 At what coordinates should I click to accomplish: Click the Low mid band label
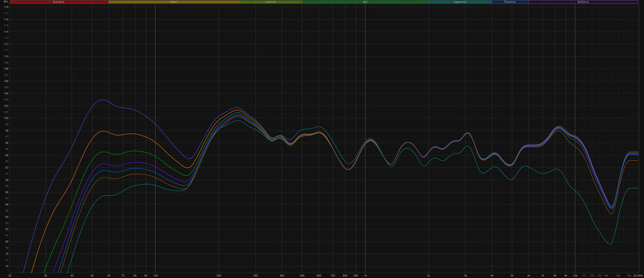point(271,2)
